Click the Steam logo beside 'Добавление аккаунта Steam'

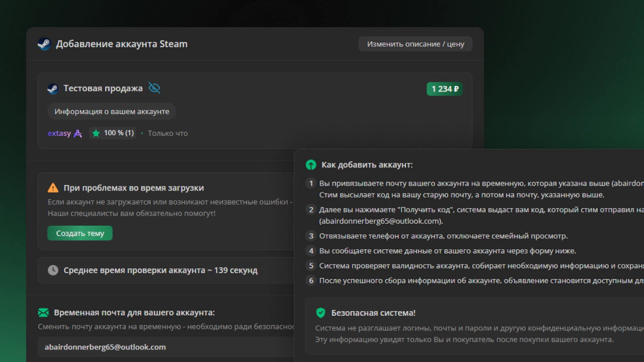coord(44,44)
